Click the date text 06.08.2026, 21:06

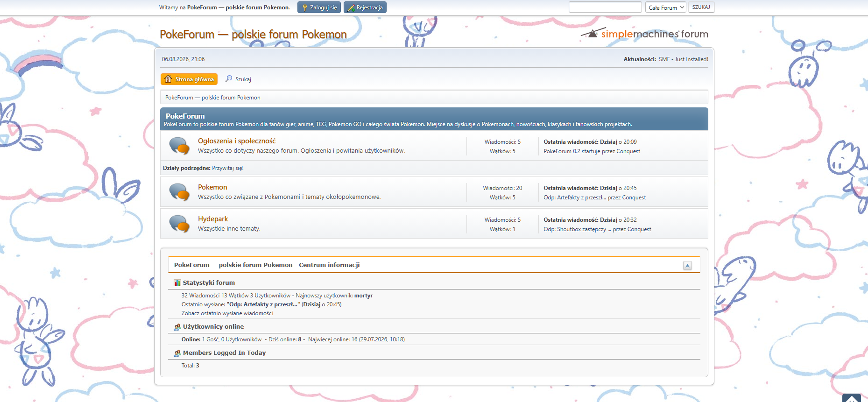[183, 59]
